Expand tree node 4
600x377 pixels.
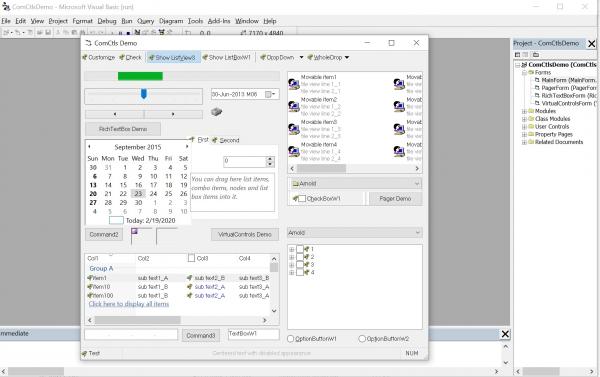[292, 273]
